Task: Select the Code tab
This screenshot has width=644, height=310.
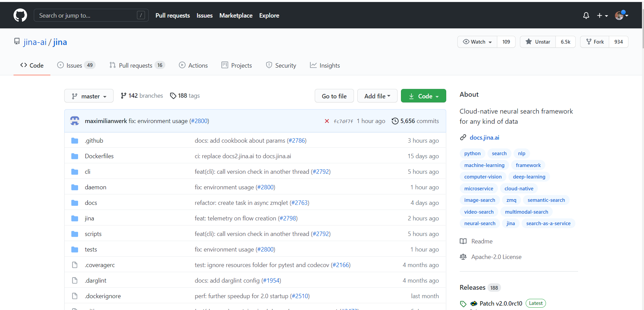Action: point(32,66)
